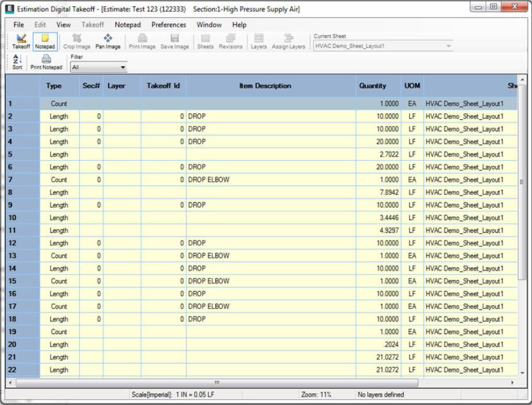Select the Pan Image tool
532x405 pixels.
click(x=108, y=42)
